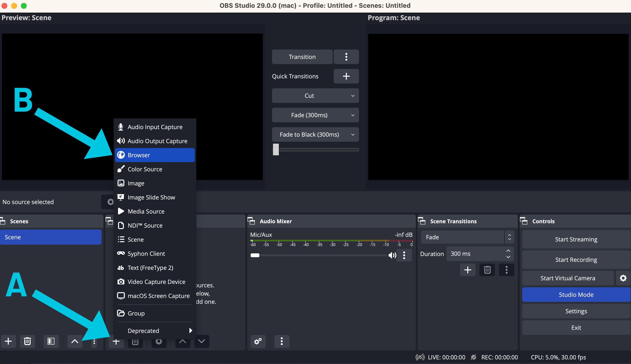
Task: Choose Audio Input Capture source
Action: pos(155,127)
